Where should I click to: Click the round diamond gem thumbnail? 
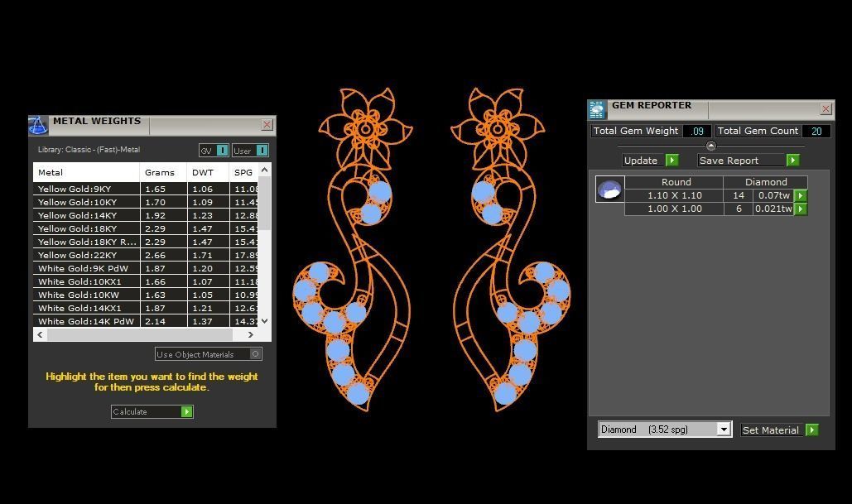(x=609, y=189)
